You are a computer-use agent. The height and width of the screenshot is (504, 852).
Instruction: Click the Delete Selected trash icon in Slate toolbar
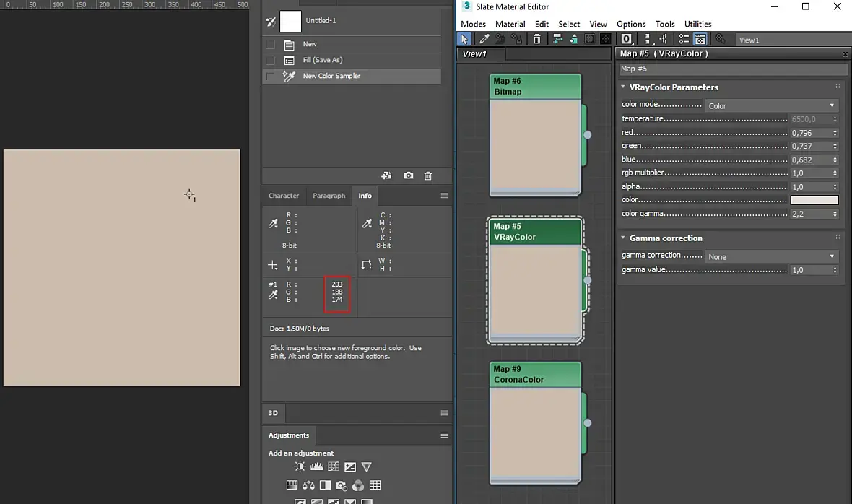pos(537,39)
